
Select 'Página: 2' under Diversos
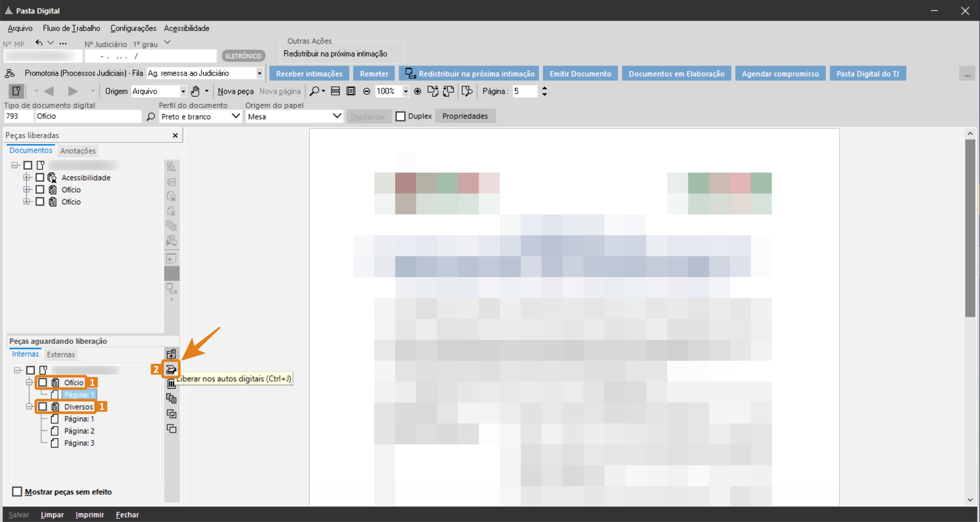79,431
